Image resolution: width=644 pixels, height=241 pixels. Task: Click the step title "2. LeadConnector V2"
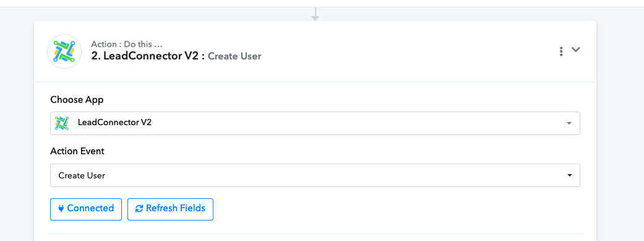click(148, 56)
